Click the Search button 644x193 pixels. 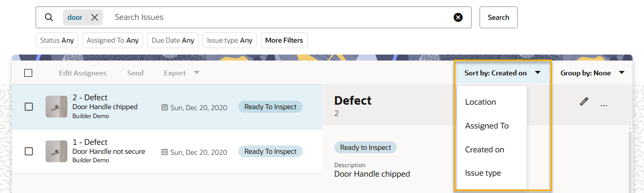click(x=498, y=17)
